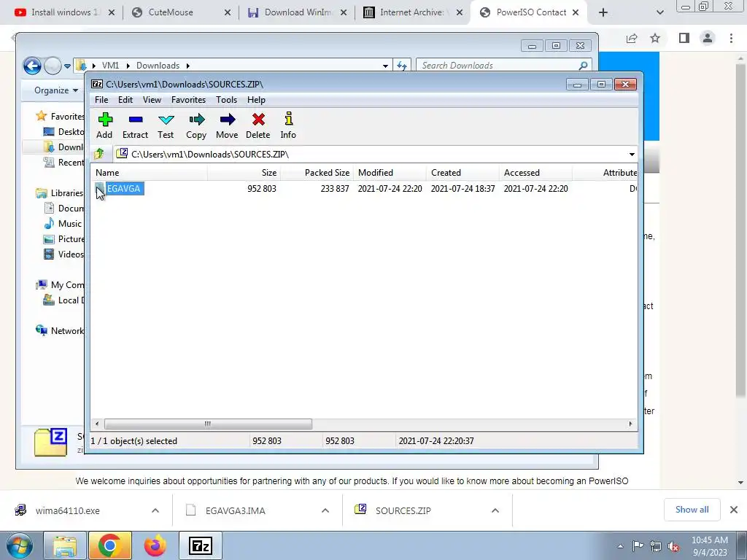Click horizontal scrollbar right arrow
Image resolution: width=747 pixels, height=560 pixels.
click(630, 424)
